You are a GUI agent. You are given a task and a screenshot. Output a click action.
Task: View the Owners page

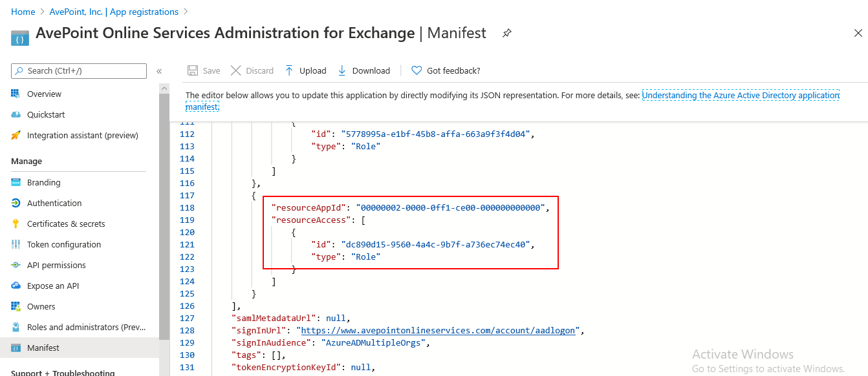(43, 306)
